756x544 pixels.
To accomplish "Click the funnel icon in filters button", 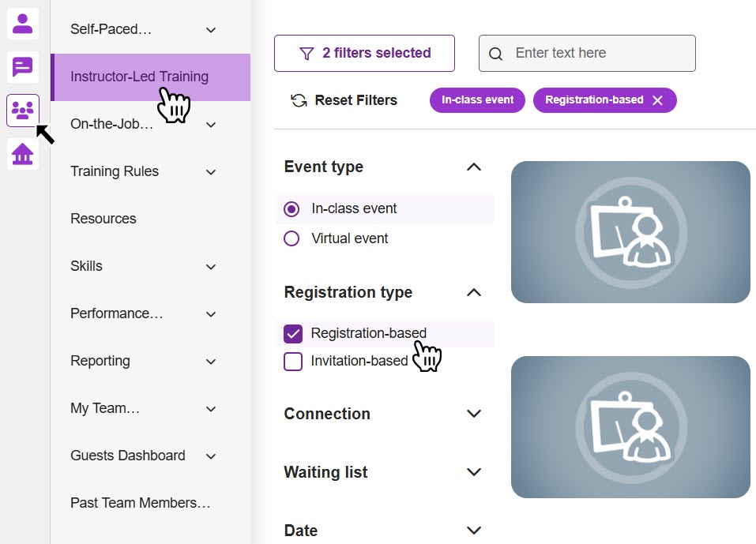I will pos(307,54).
